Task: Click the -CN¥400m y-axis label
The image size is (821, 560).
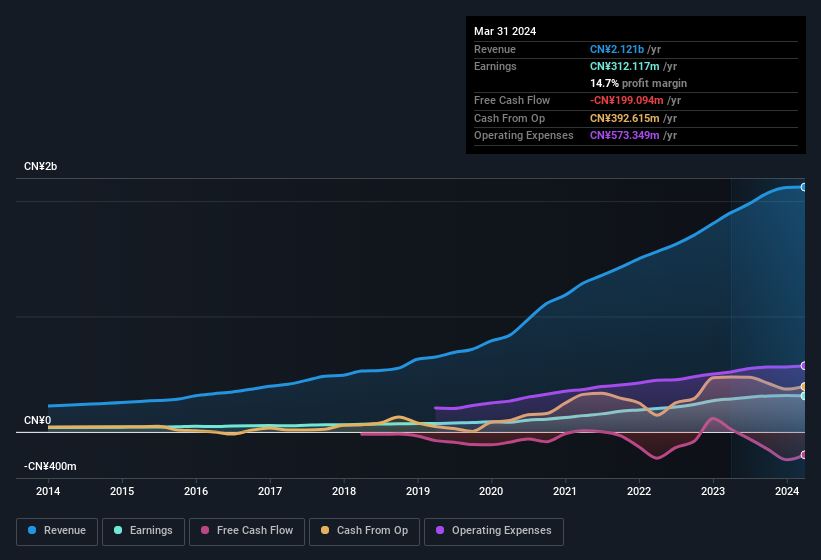Action: pyautogui.click(x=50, y=466)
